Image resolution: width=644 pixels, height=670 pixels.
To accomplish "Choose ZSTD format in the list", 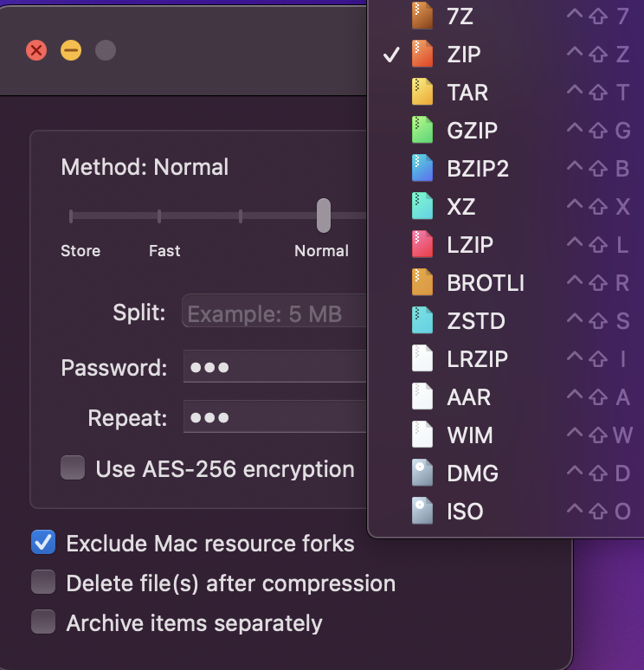I will [x=476, y=321].
